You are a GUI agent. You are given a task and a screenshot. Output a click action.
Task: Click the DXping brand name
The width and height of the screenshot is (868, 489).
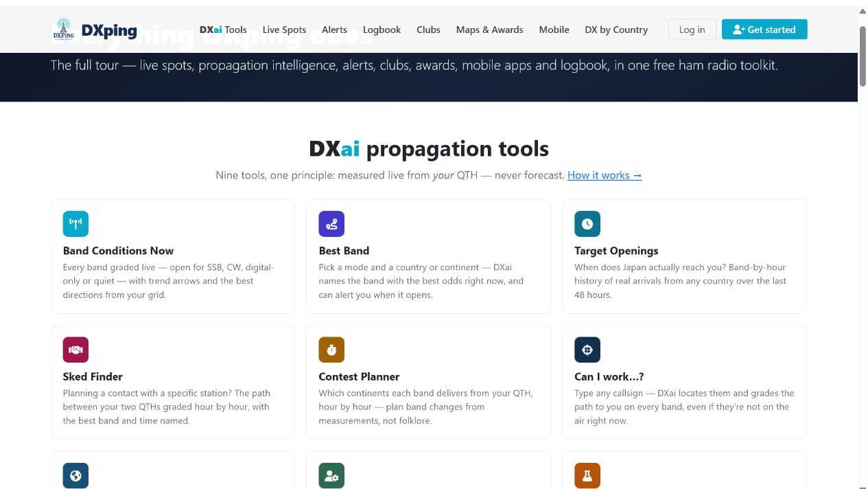click(x=109, y=30)
